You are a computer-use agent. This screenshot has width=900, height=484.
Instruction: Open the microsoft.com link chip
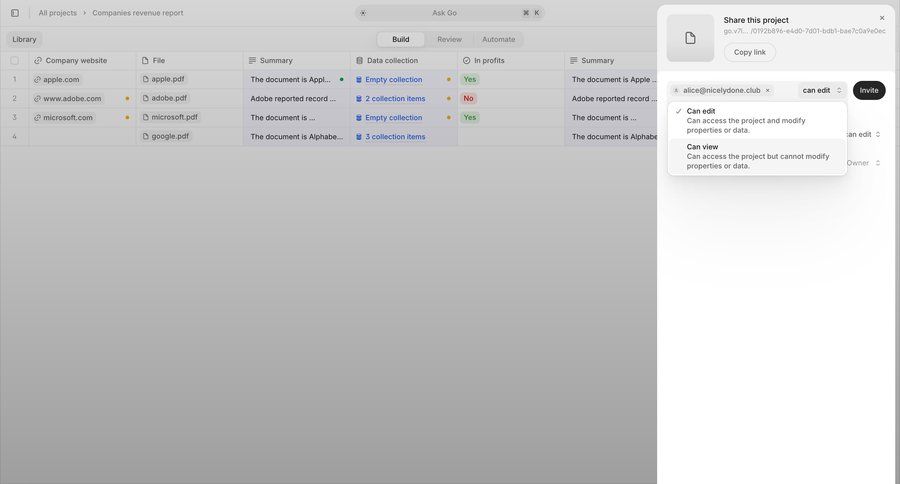pos(63,117)
